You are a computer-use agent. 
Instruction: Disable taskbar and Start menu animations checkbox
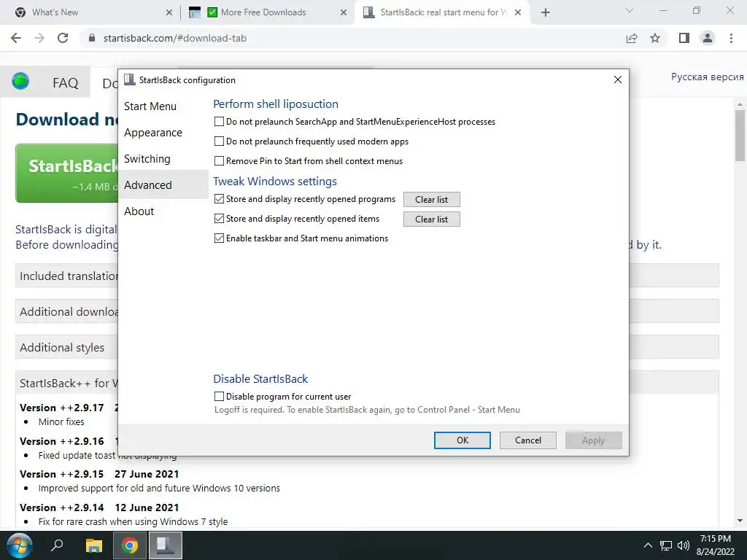click(x=219, y=238)
